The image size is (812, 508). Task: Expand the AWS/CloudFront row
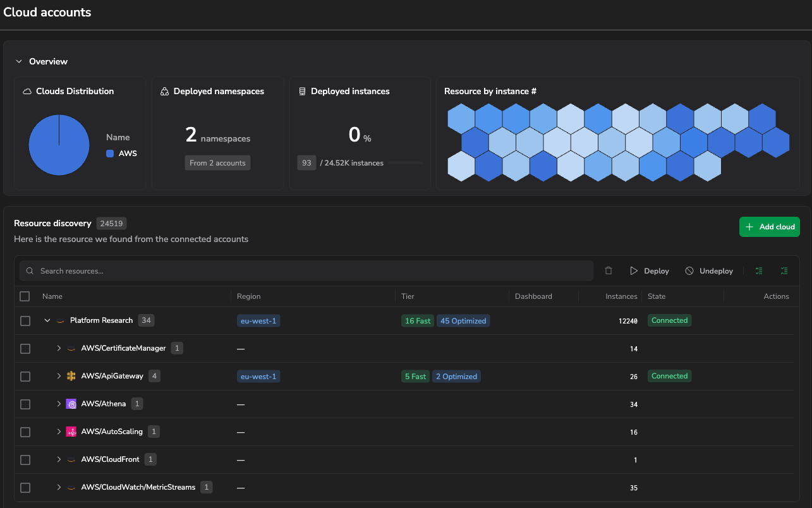[x=59, y=459]
